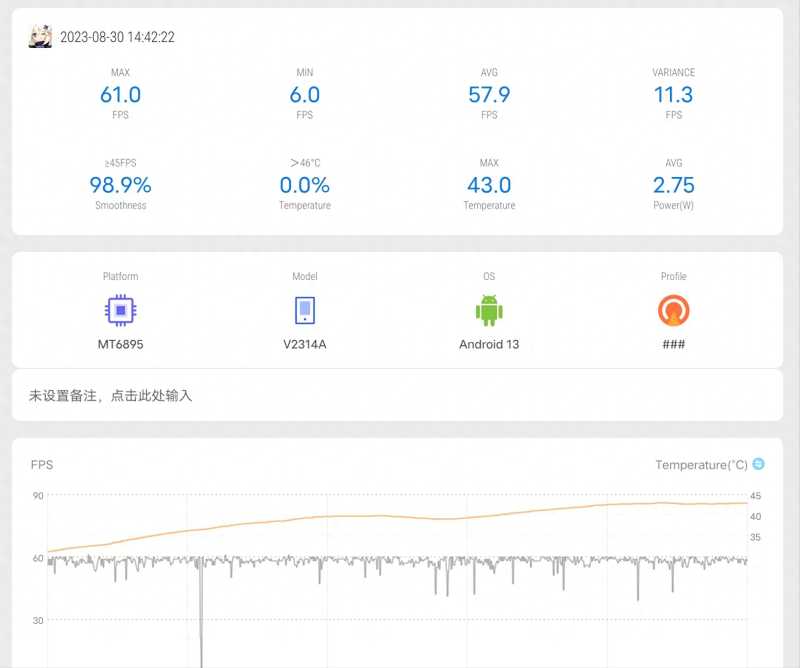Click the Android 13 label

point(489,345)
